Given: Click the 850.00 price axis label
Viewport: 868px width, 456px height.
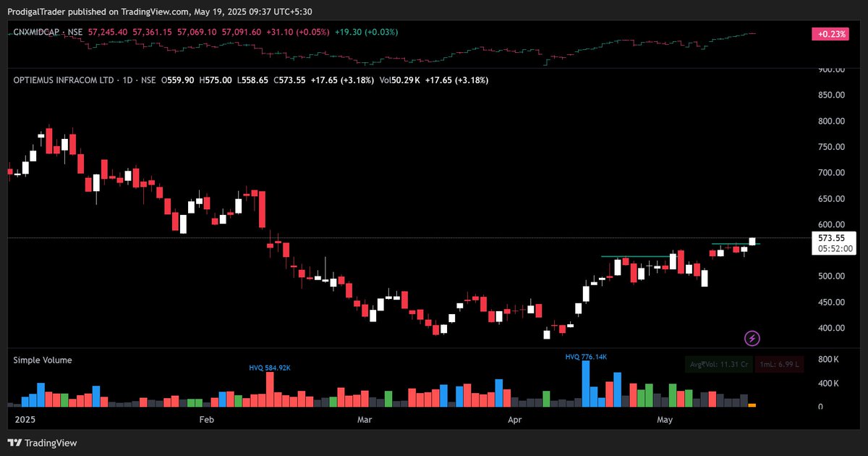Looking at the screenshot, I should click(x=831, y=95).
